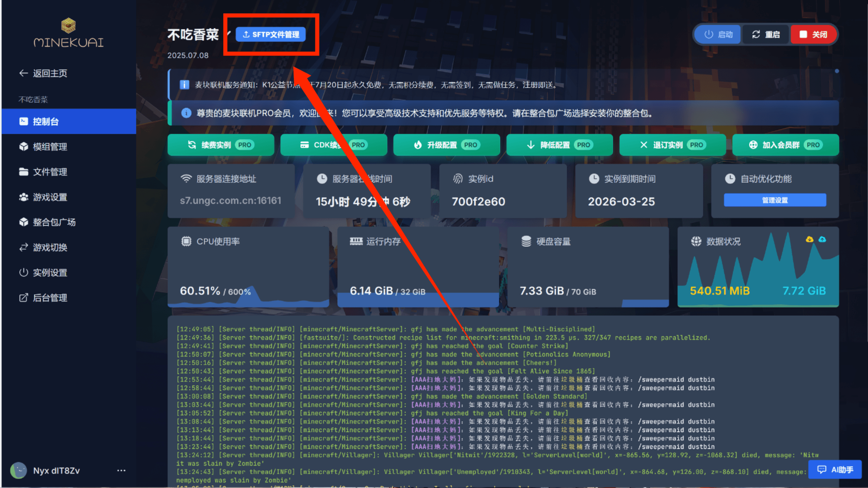Viewport: 868px width, 488px height.
Task: Toggle the 重启 restart control
Action: [766, 34]
